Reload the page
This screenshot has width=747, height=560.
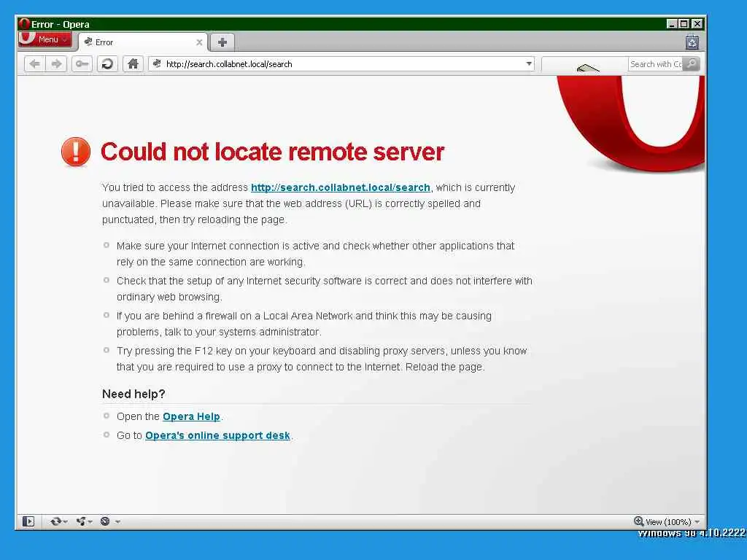[108, 64]
